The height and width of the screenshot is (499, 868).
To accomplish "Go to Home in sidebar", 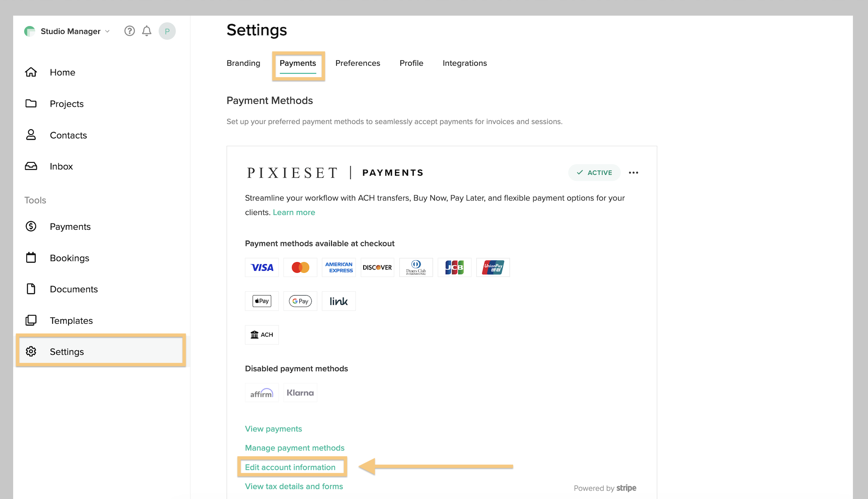I will [62, 72].
